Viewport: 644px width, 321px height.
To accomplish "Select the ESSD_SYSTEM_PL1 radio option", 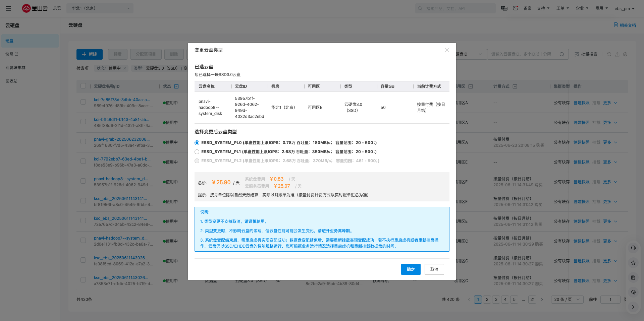I will (x=197, y=152).
